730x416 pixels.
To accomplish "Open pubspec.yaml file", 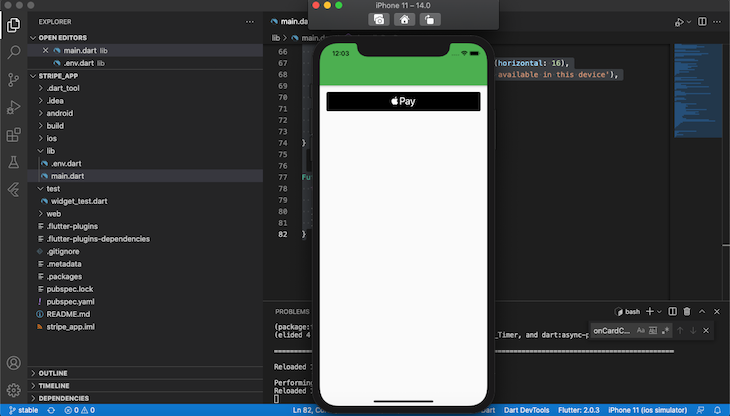I will 70,302.
